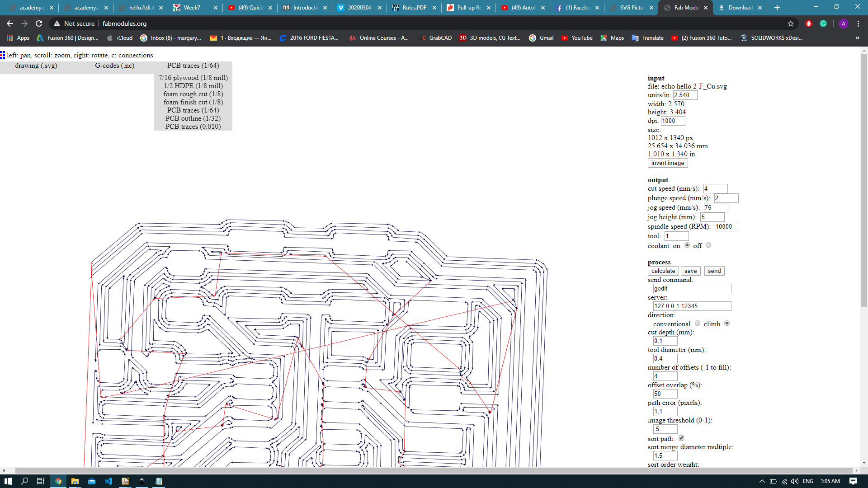Screen dimensions: 868x488
Task: Click the dpi input field
Action: (673, 121)
